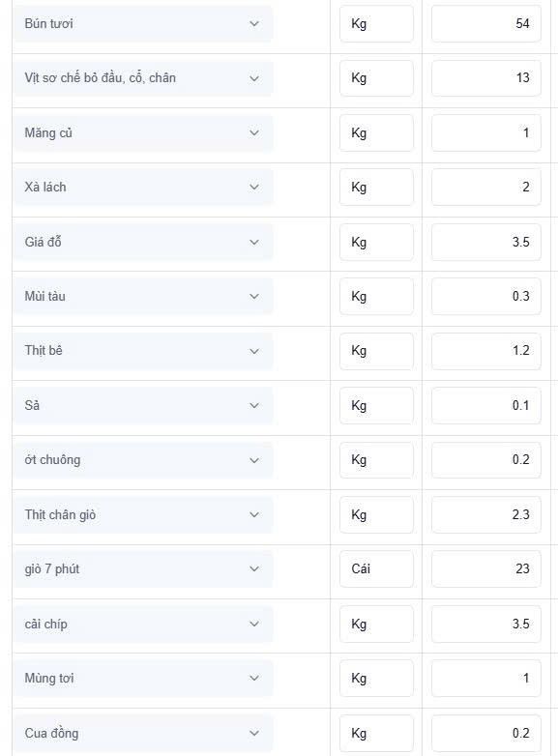Open the Măng củ ingredient selector
Image resolution: width=558 pixels, height=756 pixels.
click(143, 132)
